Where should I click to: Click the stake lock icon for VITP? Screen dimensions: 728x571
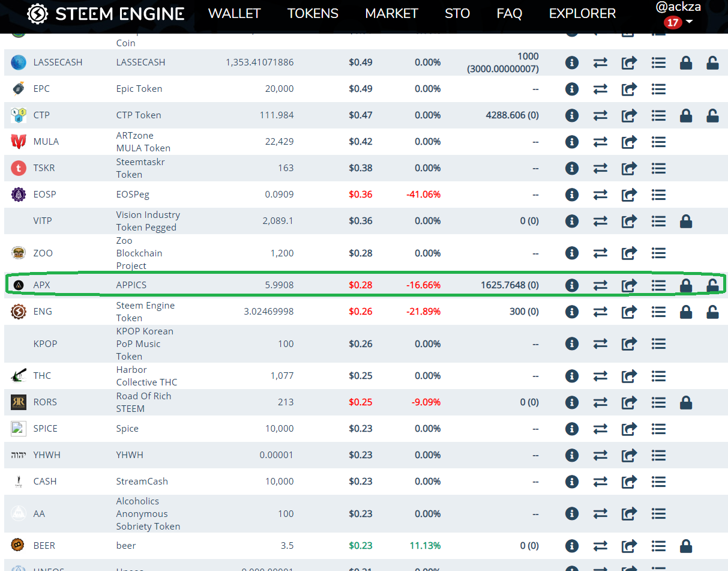[686, 221]
